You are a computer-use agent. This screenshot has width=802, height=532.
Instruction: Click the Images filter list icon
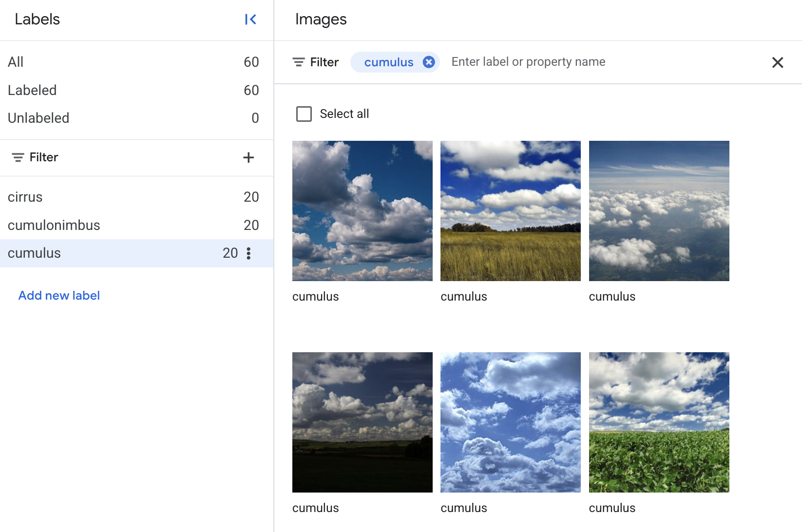299,62
